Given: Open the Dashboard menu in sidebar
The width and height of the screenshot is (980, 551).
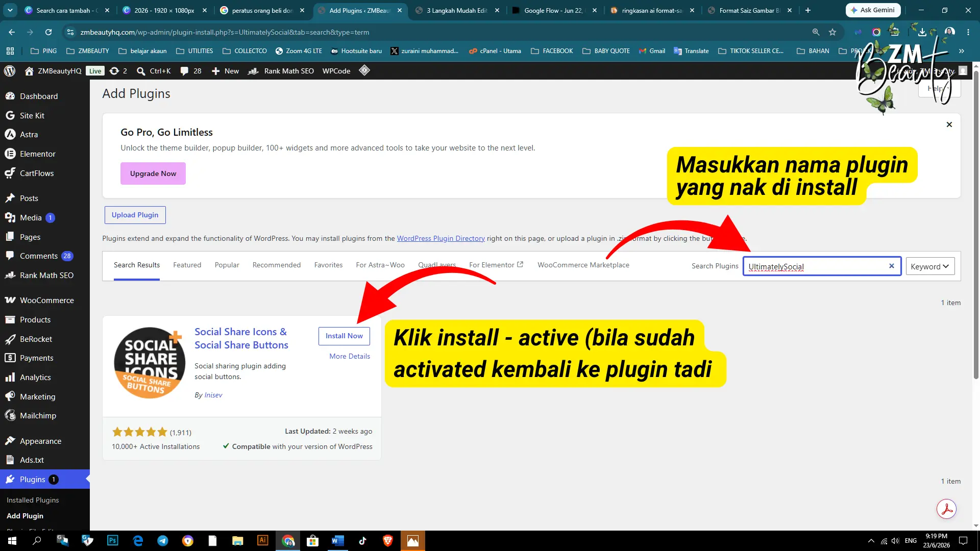Looking at the screenshot, I should point(39,96).
